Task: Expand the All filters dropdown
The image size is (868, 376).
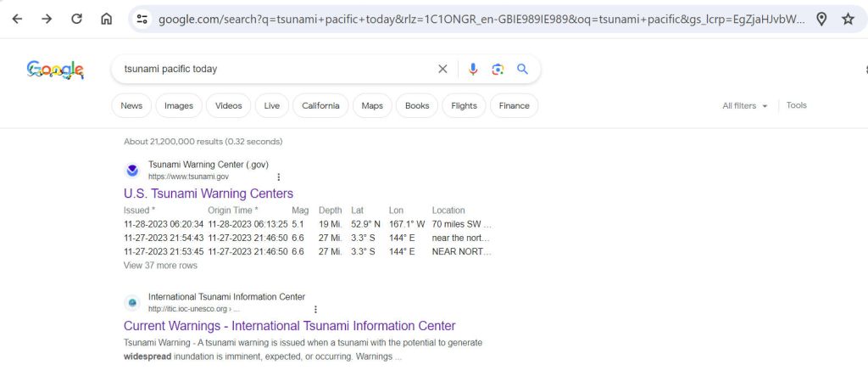Action: pos(744,106)
